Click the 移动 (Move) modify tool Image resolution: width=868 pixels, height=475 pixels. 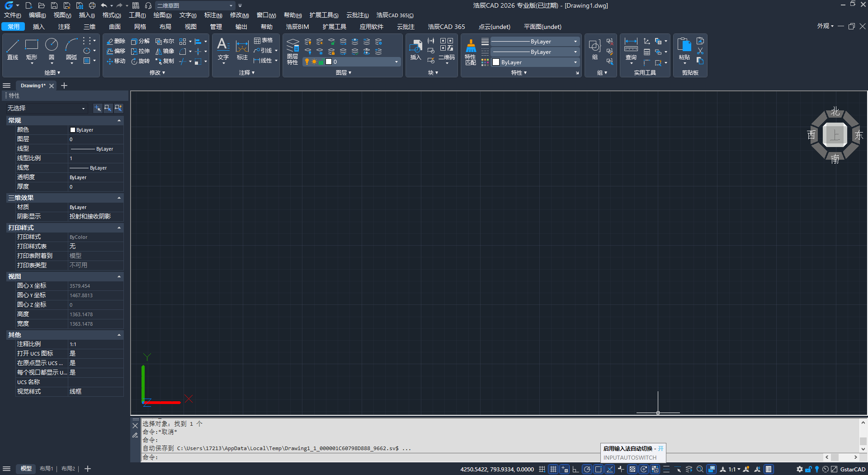coord(116,61)
